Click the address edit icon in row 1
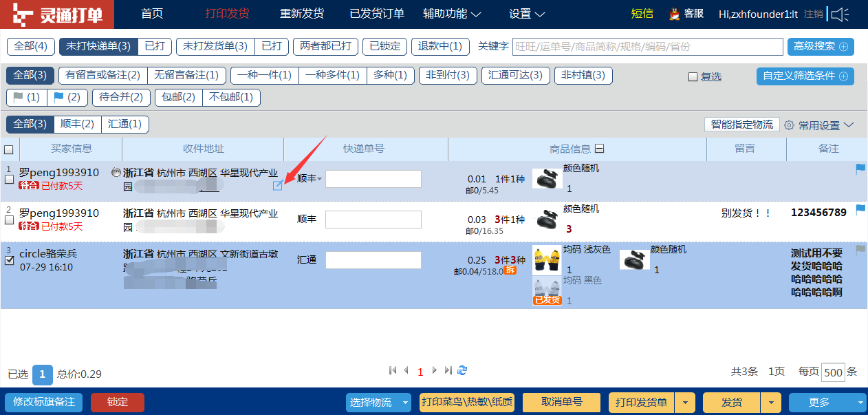 point(277,185)
